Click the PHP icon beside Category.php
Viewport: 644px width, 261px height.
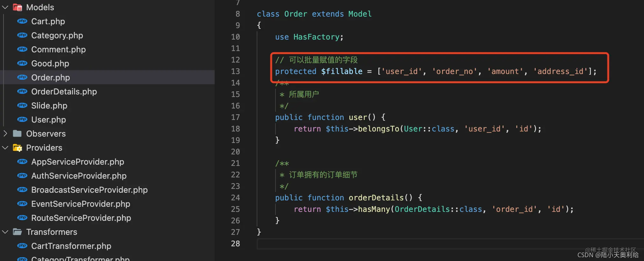(x=22, y=35)
